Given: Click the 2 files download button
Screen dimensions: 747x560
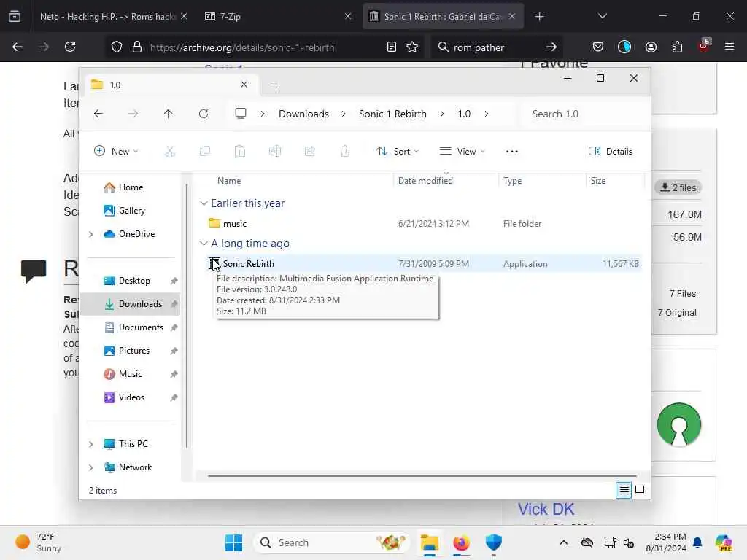Looking at the screenshot, I should [x=678, y=187].
